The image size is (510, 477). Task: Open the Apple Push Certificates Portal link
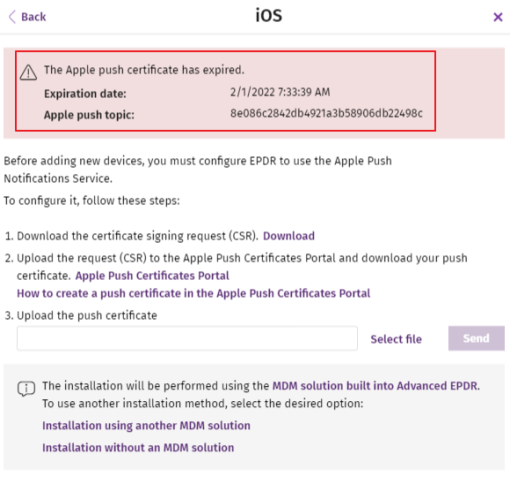pyautogui.click(x=152, y=276)
